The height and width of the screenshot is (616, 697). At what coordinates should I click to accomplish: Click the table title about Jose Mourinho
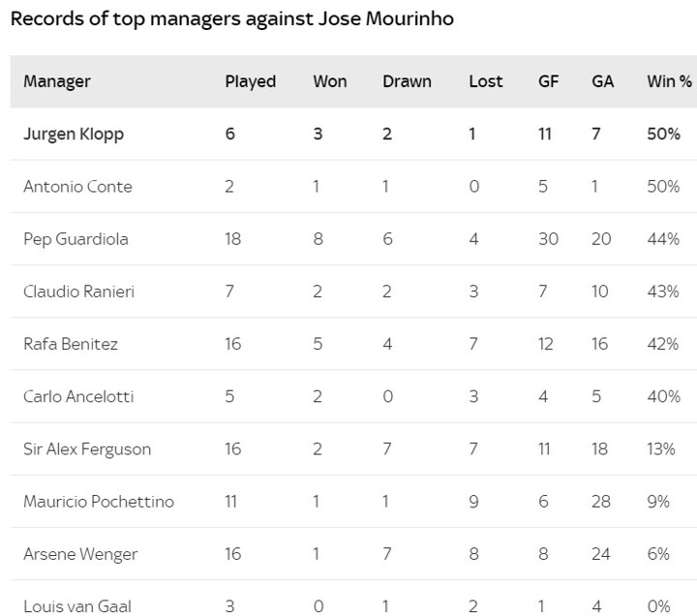coord(231,19)
